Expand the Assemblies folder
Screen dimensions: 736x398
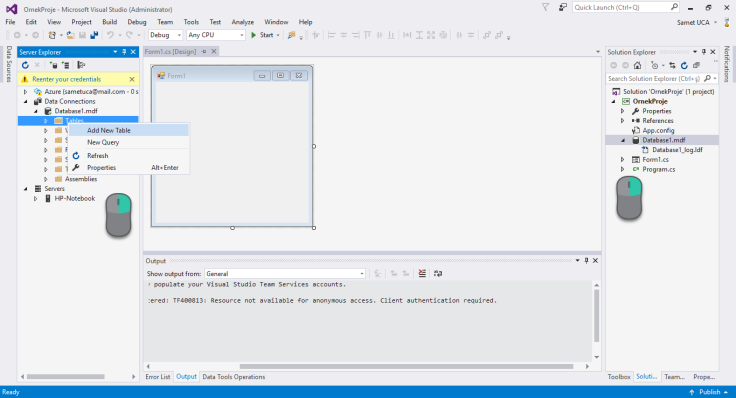tap(46, 179)
